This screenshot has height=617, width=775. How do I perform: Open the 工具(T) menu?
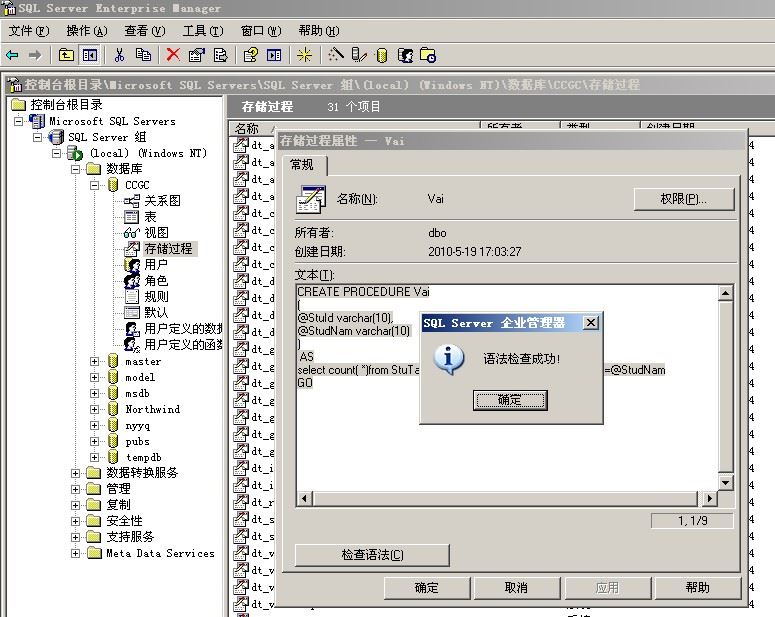click(203, 31)
